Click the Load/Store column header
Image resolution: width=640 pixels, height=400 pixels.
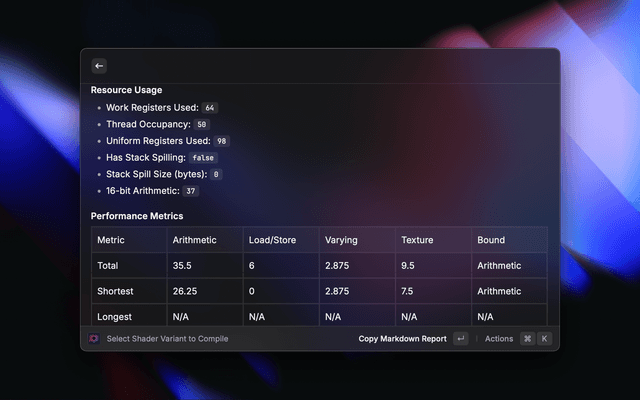coord(270,240)
